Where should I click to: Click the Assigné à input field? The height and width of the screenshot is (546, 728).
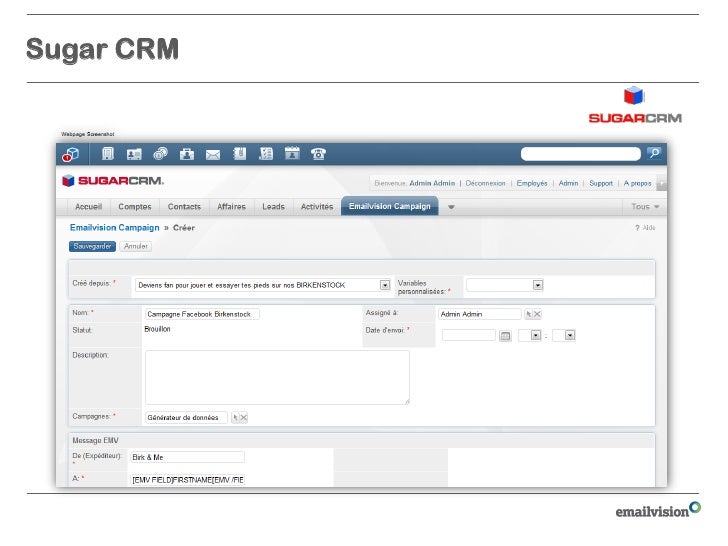[480, 314]
